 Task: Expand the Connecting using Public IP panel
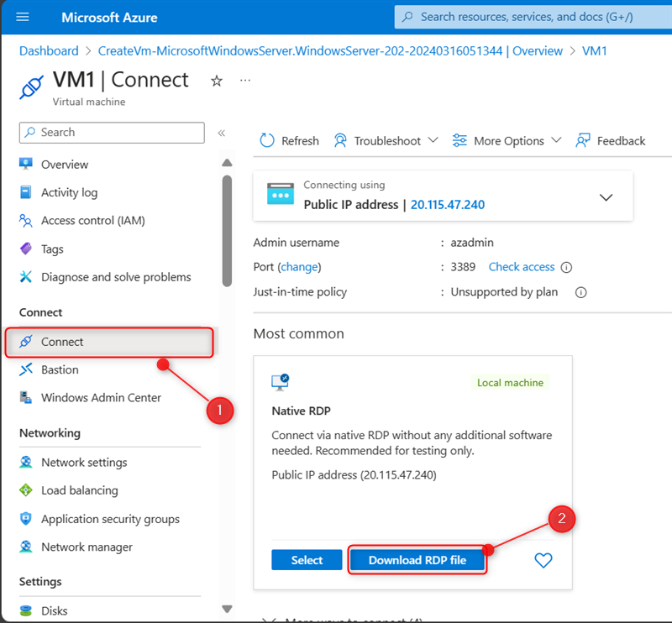coord(606,197)
